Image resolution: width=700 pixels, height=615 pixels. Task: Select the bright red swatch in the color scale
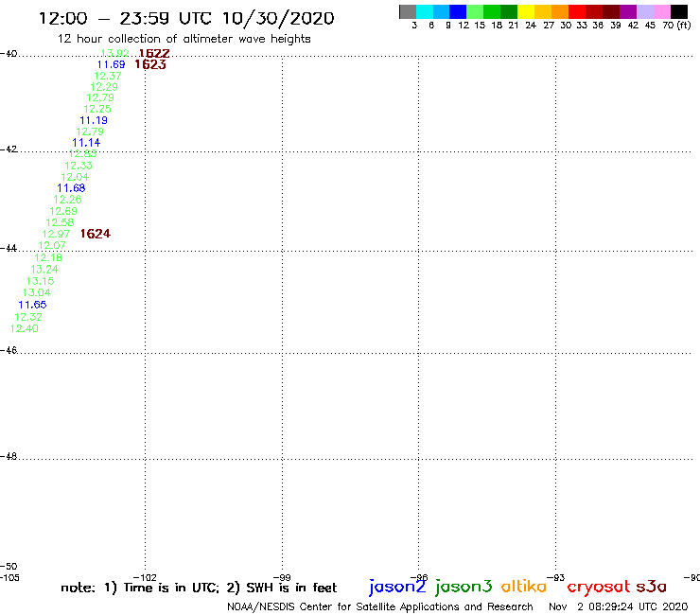577,11
